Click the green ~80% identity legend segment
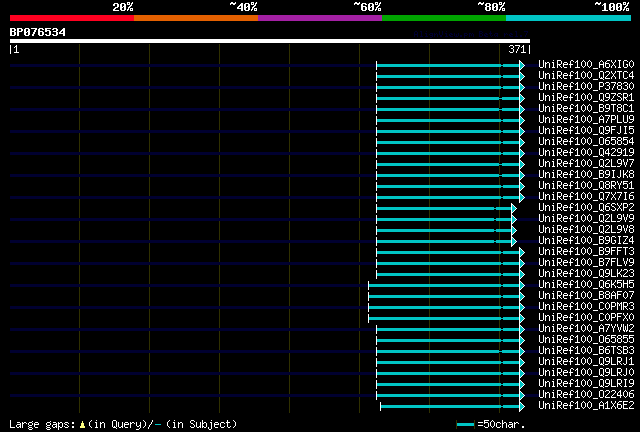640x432 pixels. pyautogui.click(x=444, y=18)
